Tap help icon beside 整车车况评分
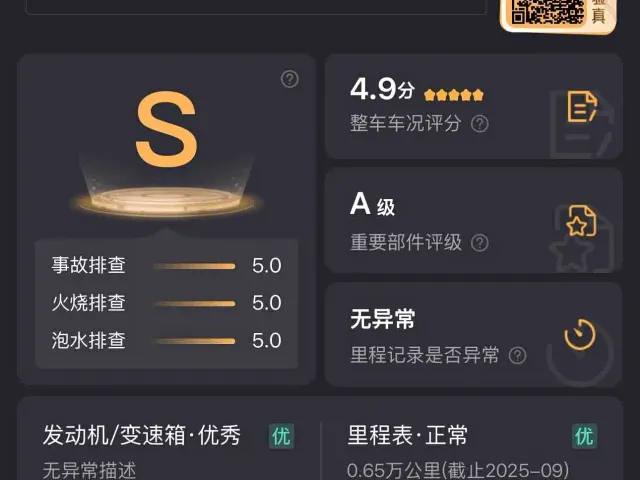This screenshot has width=640, height=480. [x=480, y=124]
